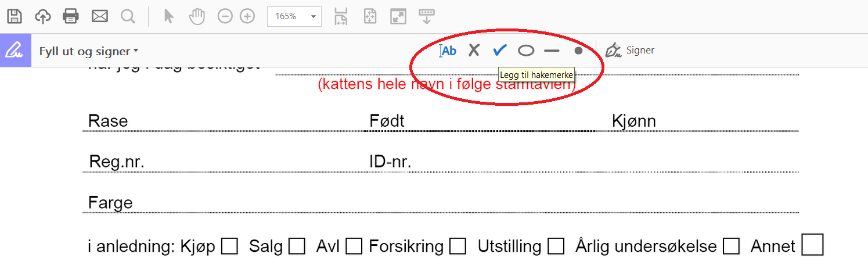Select the blue checkmark tool
Screen dimensions: 868x275
point(499,51)
